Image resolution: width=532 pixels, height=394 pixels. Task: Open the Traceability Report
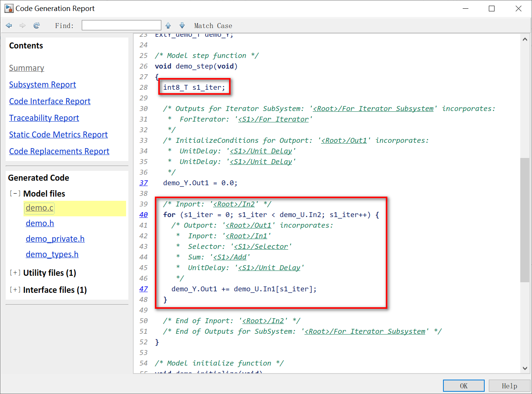coord(44,118)
